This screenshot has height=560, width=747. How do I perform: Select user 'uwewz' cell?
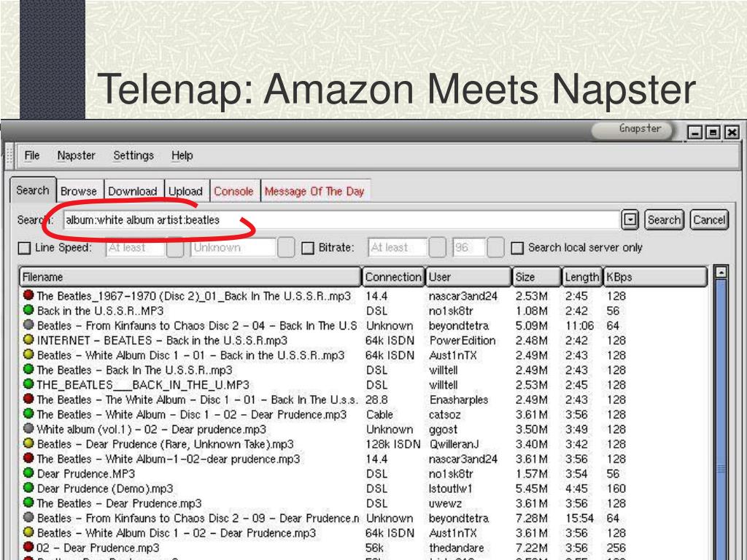[x=445, y=503]
